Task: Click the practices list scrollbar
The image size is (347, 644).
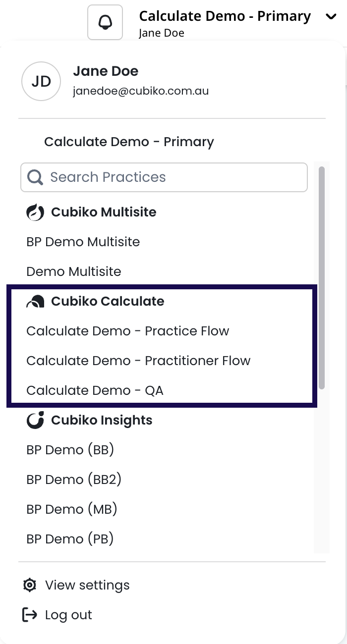Action: tap(321, 277)
